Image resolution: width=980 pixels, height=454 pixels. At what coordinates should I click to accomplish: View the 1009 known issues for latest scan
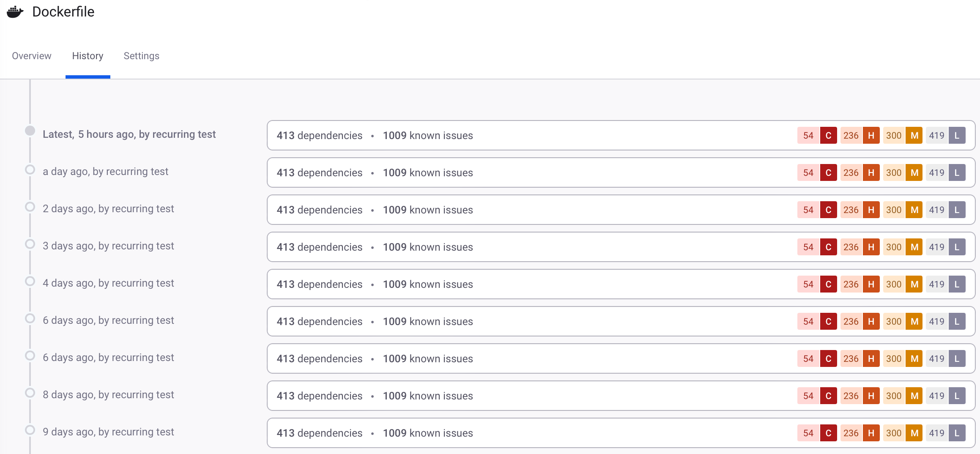pyautogui.click(x=427, y=135)
